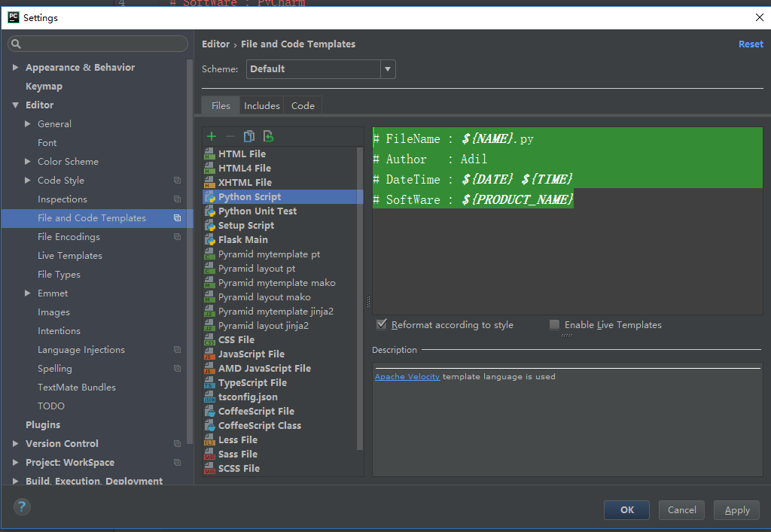The image size is (771, 532).
Task: Click project-level icon beside File Encodings
Action: (177, 237)
